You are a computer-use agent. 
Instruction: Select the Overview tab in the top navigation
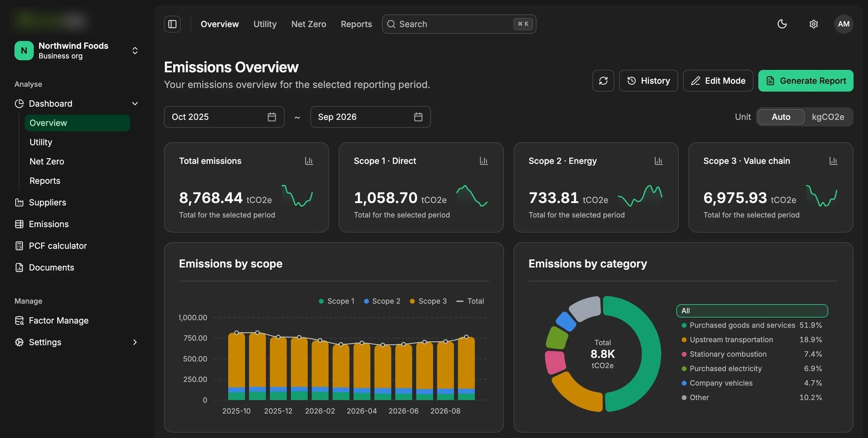(220, 24)
